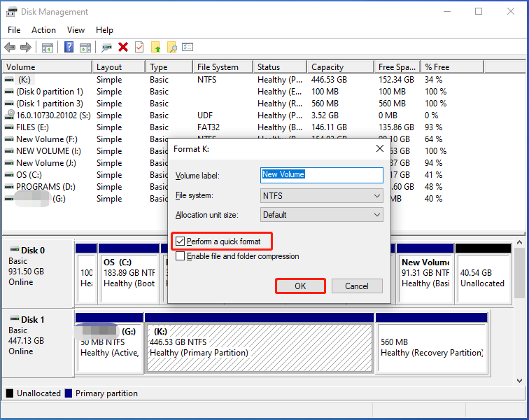
Task: Open Properties via the checkmark page icon
Action: [x=139, y=47]
